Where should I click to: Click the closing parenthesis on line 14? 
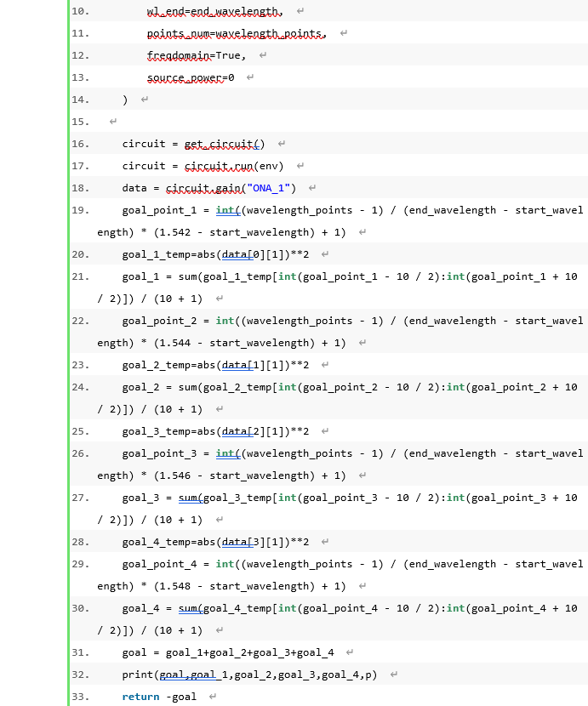tap(125, 100)
